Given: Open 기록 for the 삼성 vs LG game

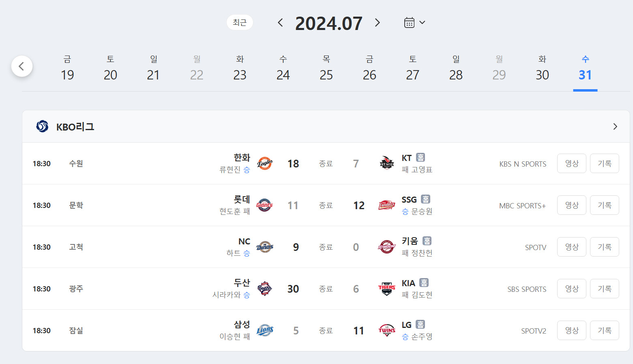Looking at the screenshot, I should click(604, 330).
